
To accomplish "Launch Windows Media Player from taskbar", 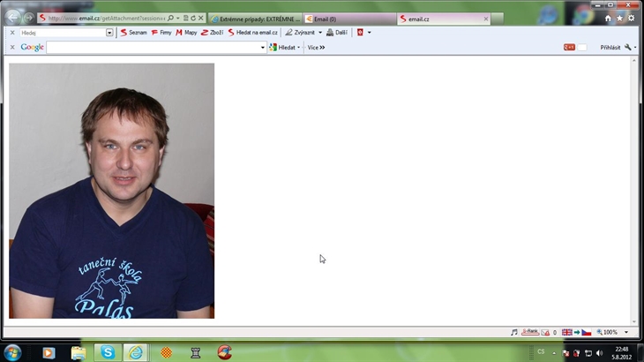I will [x=49, y=352].
